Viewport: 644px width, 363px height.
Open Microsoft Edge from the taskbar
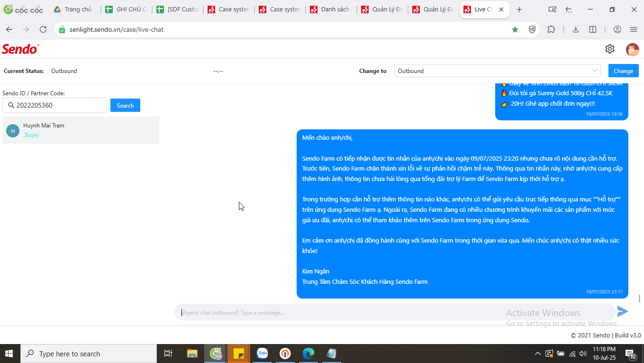(x=308, y=354)
